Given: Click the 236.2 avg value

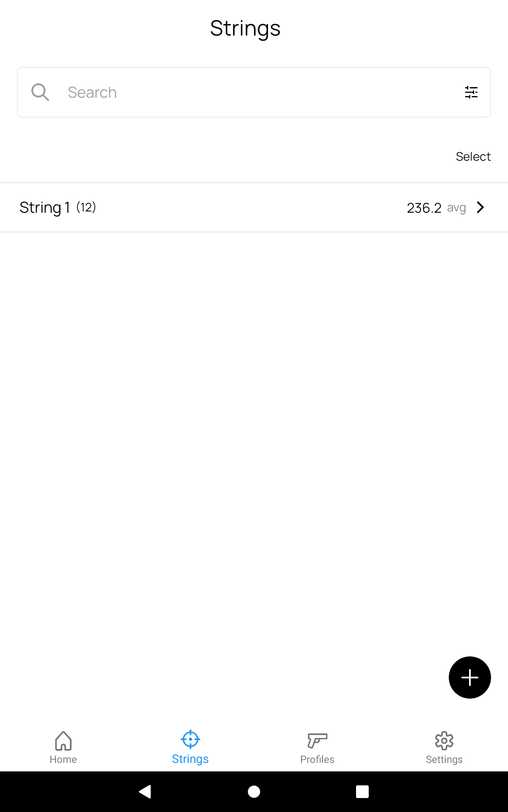Looking at the screenshot, I should click(x=436, y=208).
